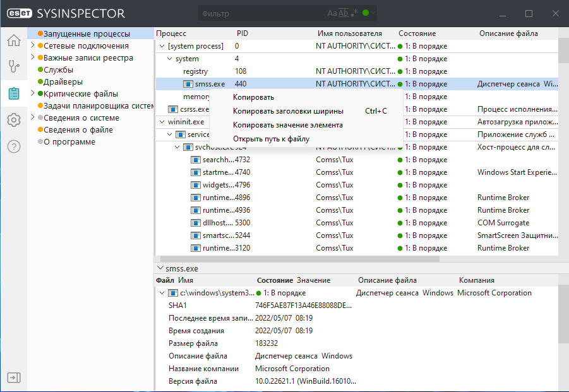This screenshot has height=392, width=569.
Task: Expand Сетевые подключения in sidebar
Action: (32, 45)
